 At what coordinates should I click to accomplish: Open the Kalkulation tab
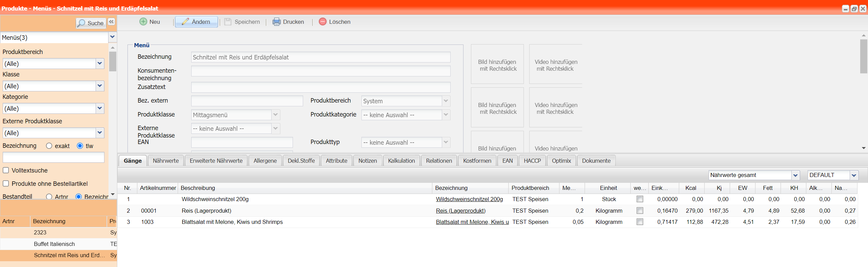401,161
